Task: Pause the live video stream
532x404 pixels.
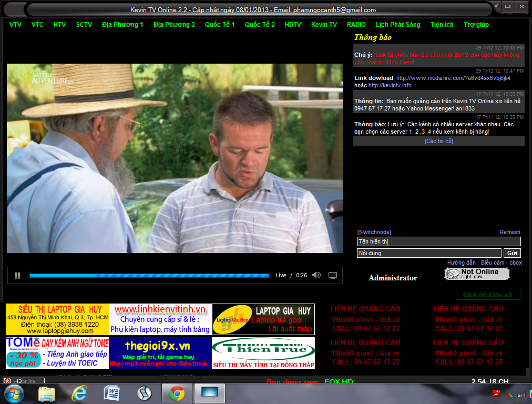Action: 17,275
